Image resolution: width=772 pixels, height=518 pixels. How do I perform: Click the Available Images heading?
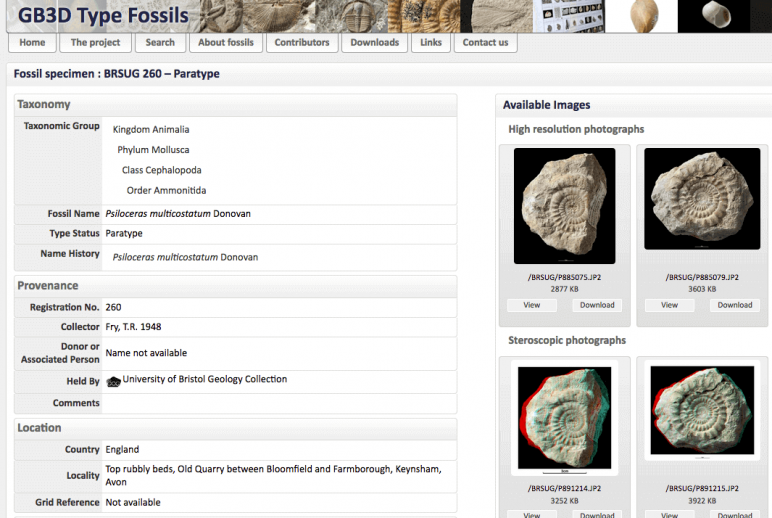click(x=547, y=105)
